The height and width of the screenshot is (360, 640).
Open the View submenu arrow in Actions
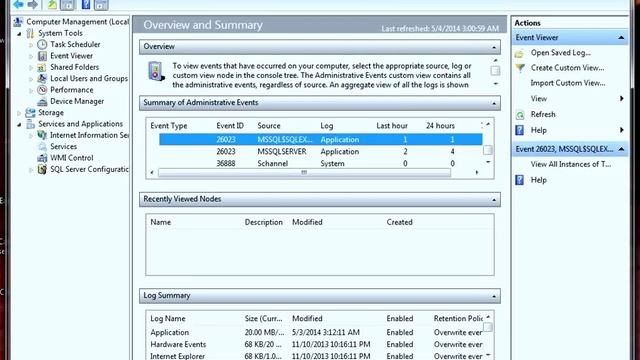[621, 98]
